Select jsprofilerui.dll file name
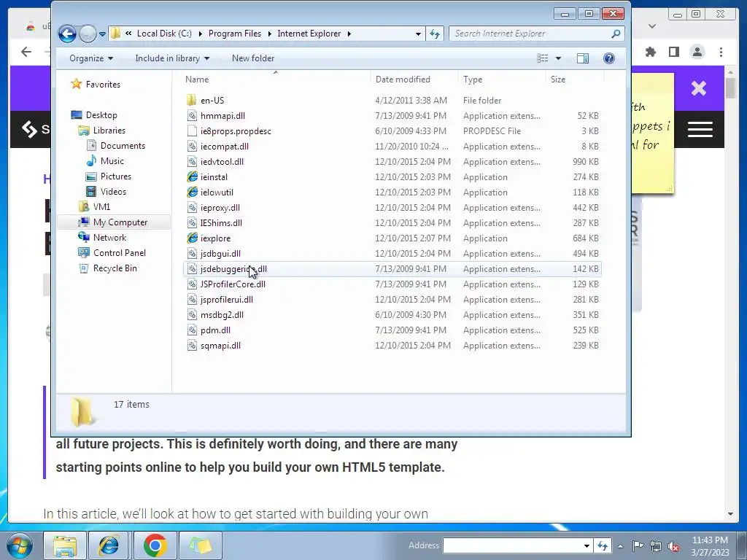This screenshot has width=747, height=560. coord(227,300)
